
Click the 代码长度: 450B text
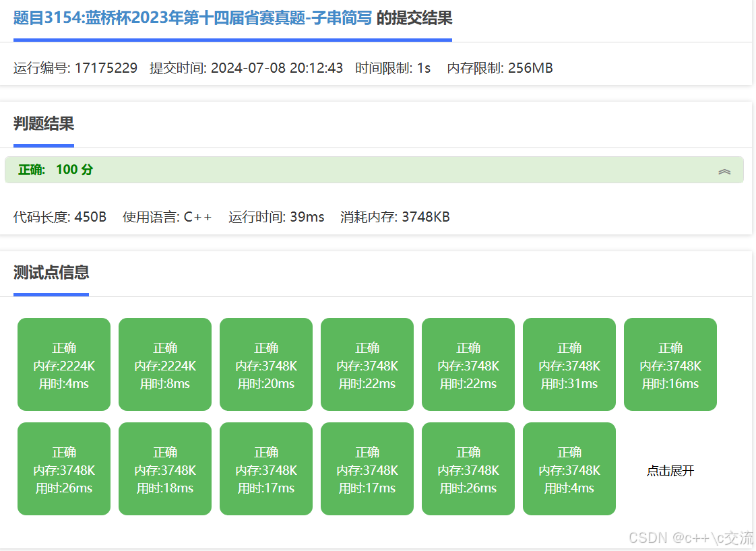[x=60, y=217]
